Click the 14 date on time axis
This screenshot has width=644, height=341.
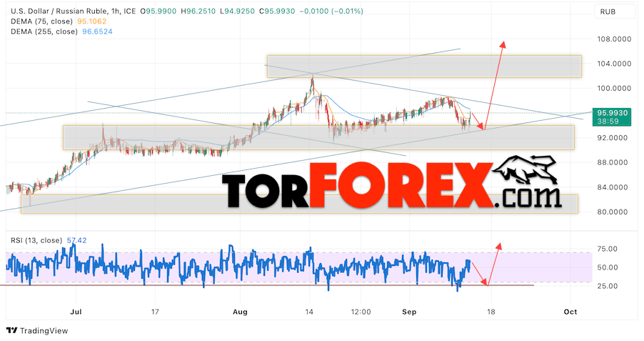(x=309, y=312)
